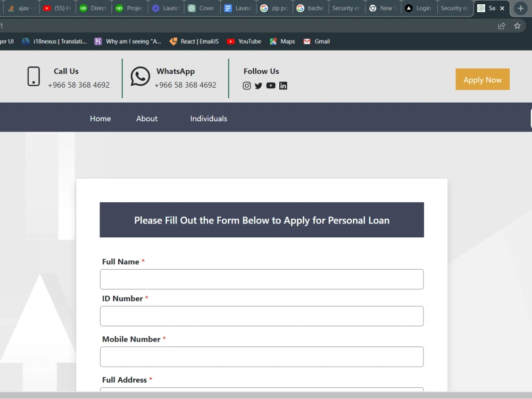Screen dimensions: 532x399
Task: Click the ID Number input field
Action: 262,316
